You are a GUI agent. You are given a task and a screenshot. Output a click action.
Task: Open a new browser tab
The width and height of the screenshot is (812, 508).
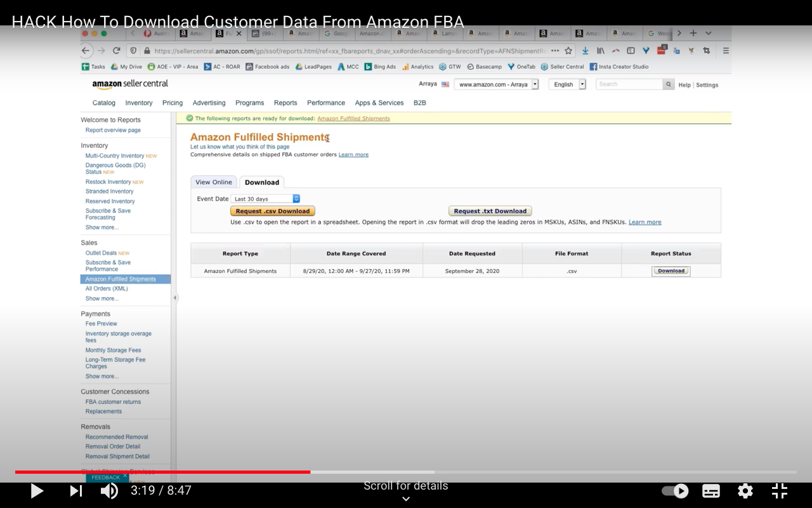click(x=693, y=33)
